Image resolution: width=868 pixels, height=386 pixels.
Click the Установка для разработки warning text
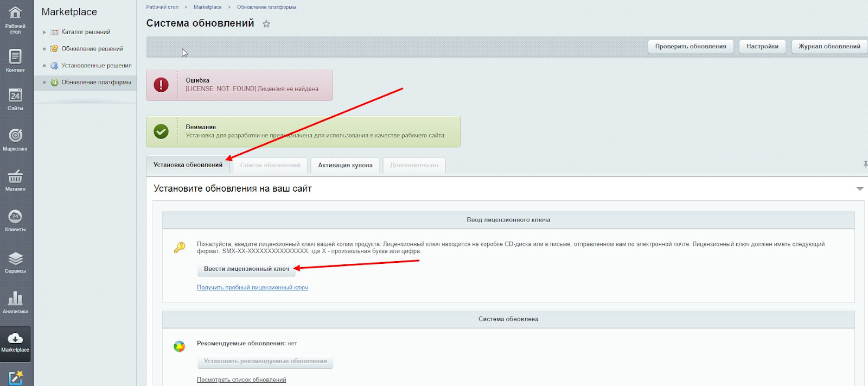click(x=315, y=136)
